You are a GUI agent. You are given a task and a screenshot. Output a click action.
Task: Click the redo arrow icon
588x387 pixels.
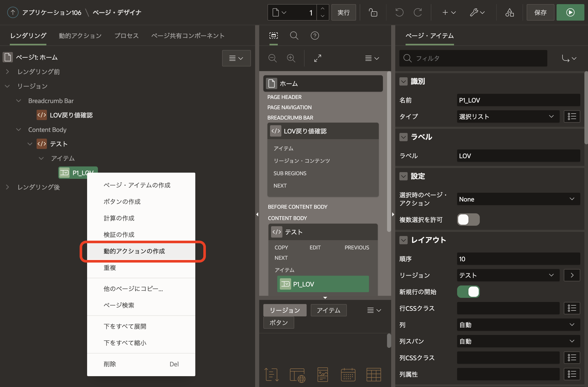418,12
